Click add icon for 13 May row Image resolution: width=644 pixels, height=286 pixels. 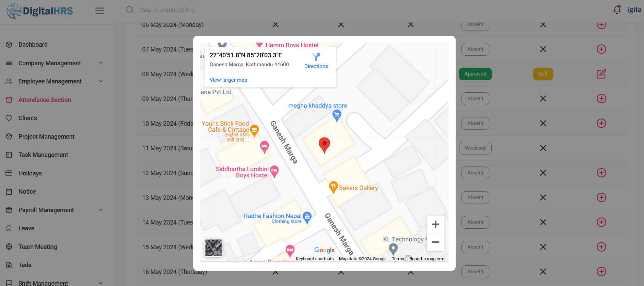pos(601,197)
